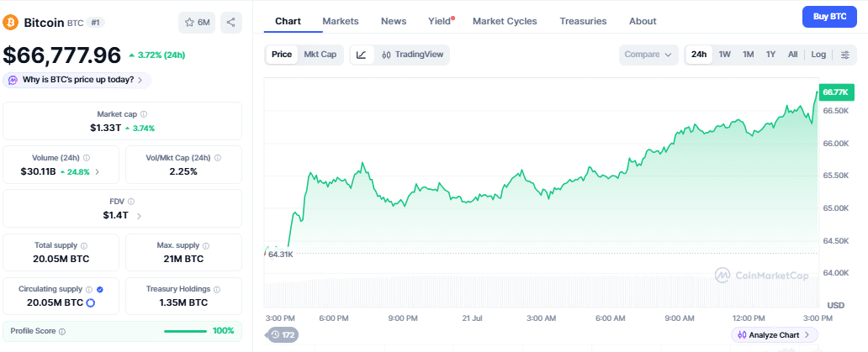The height and width of the screenshot is (352, 868).
Task: Click the Bitcoin orange logo icon
Action: pos(11,22)
